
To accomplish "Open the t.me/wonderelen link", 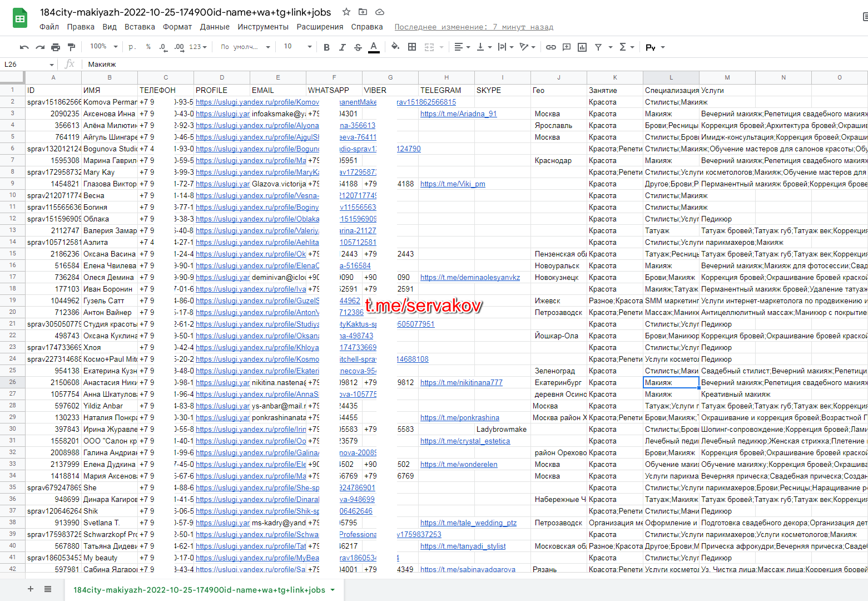I will [x=459, y=464].
